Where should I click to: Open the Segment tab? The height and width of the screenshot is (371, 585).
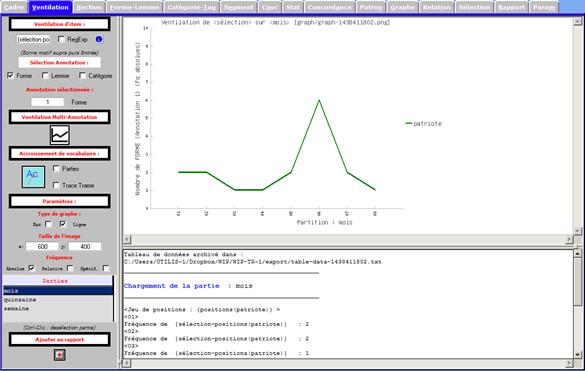click(x=239, y=7)
